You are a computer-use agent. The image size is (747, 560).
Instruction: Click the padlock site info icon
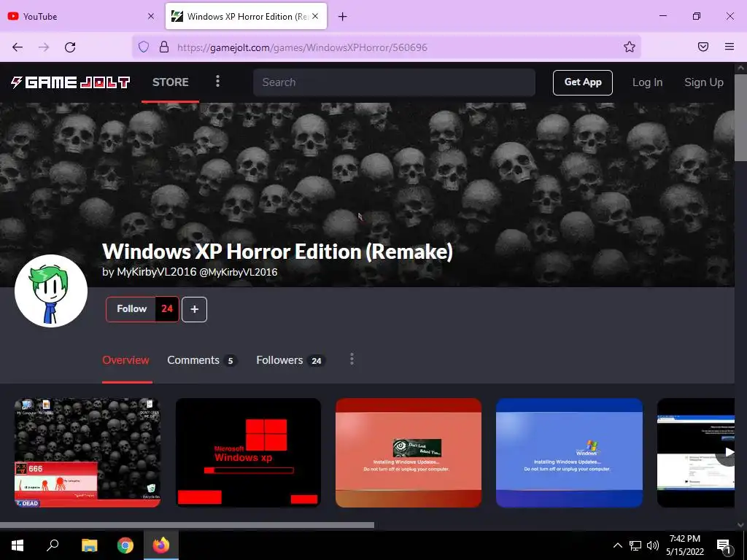(164, 47)
